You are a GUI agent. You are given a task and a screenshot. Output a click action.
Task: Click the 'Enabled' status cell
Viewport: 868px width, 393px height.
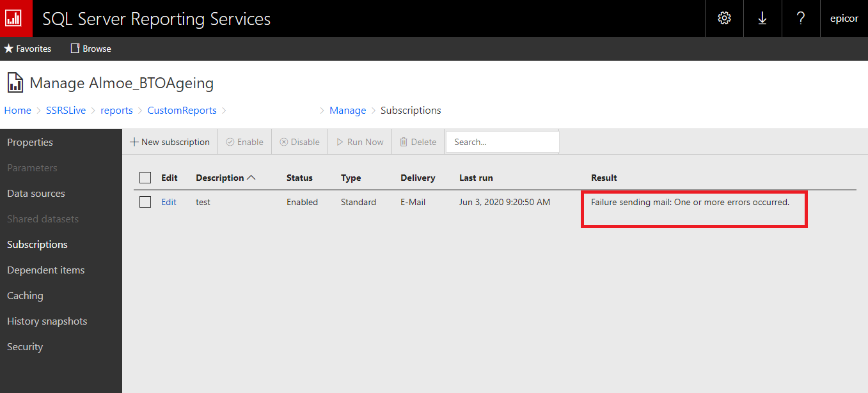pos(302,202)
